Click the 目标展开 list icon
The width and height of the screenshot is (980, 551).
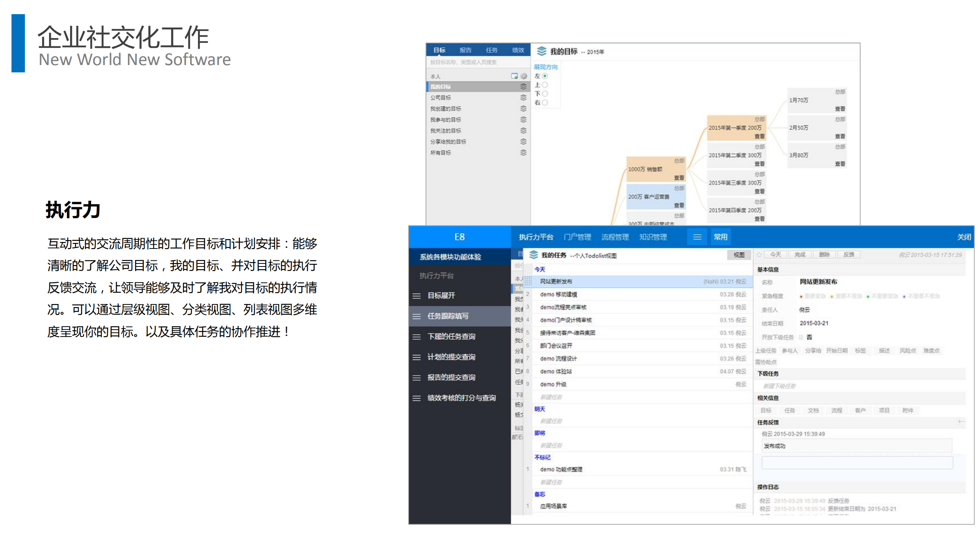tap(417, 296)
